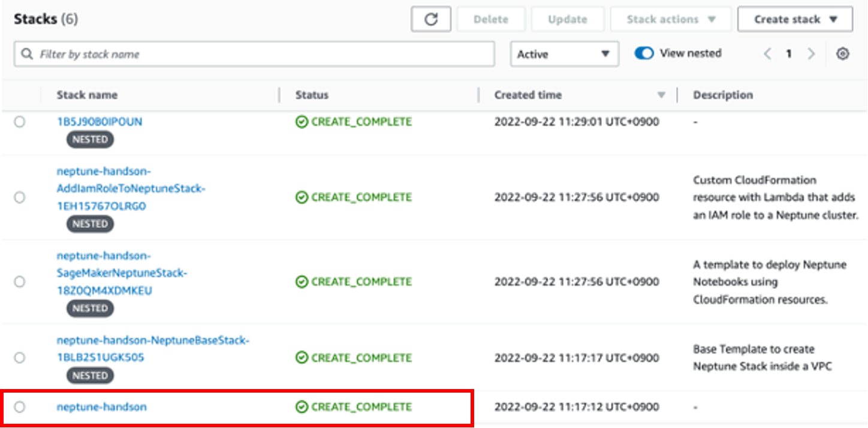
Task: Focus the Filter by stack name field
Action: tap(254, 54)
